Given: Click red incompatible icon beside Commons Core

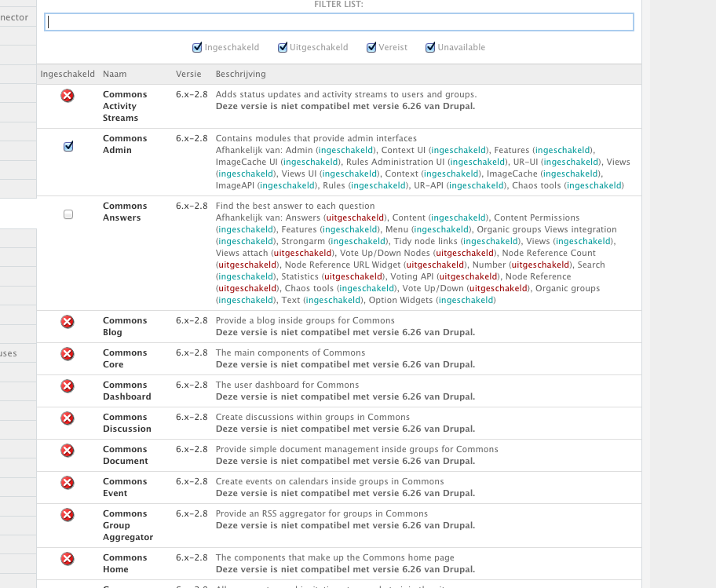Looking at the screenshot, I should click(x=68, y=354).
